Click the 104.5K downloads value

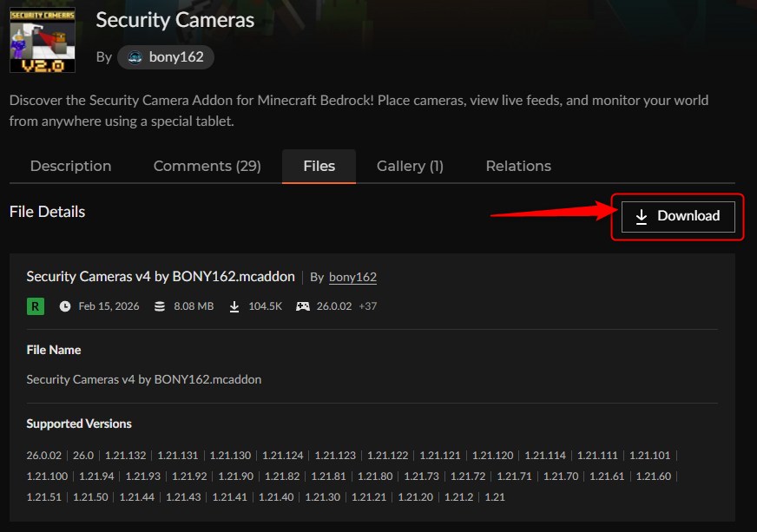pos(265,306)
